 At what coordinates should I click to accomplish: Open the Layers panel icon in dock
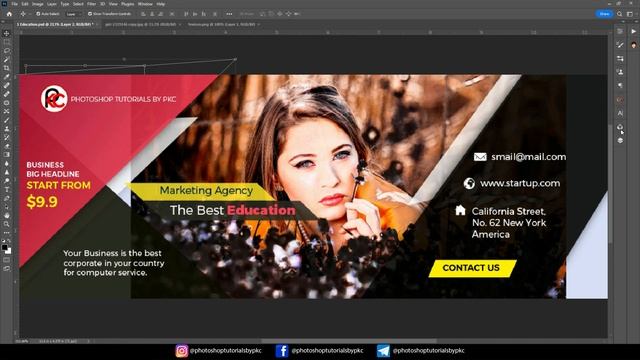pos(620,140)
